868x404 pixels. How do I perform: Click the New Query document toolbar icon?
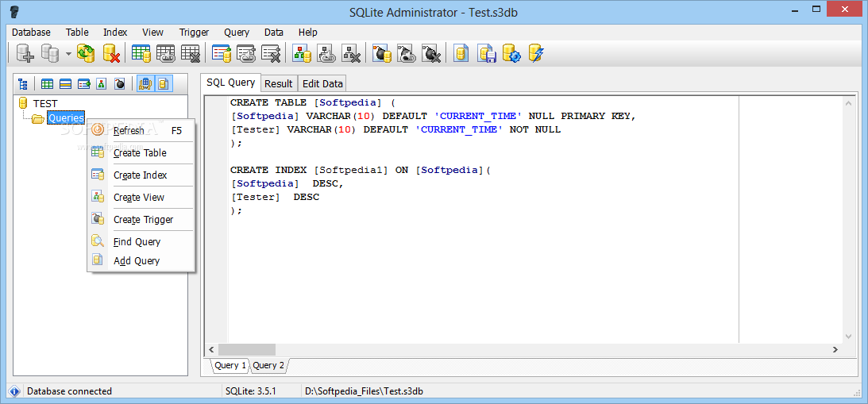tap(461, 53)
